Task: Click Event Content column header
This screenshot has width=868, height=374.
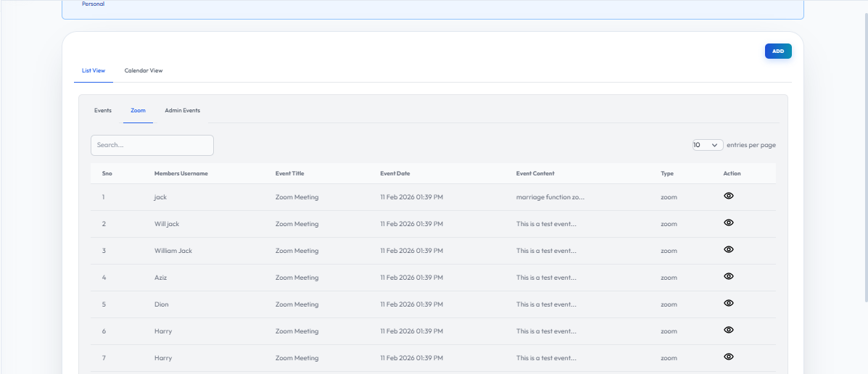Action: [x=535, y=174]
